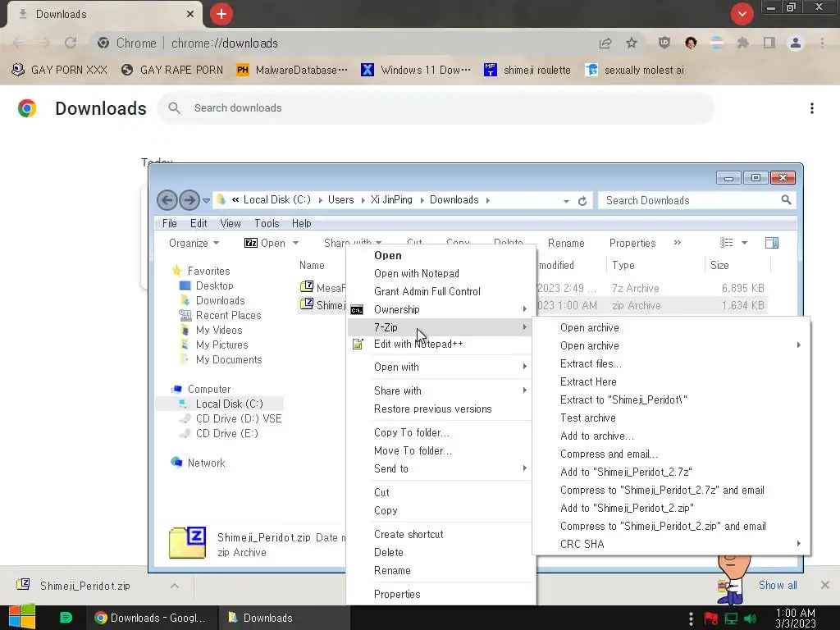Open the File menu in Explorer
This screenshot has width=840, height=630.
(x=169, y=223)
